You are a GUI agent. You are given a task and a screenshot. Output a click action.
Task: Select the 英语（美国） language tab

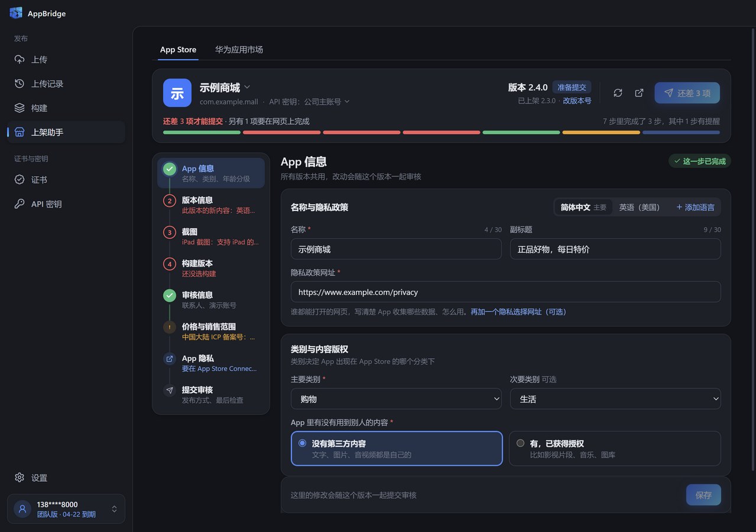(x=640, y=207)
